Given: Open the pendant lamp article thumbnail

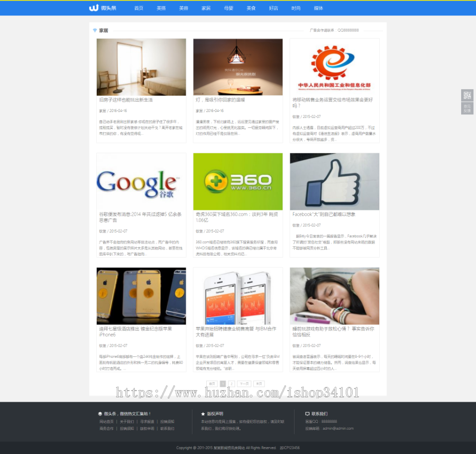Looking at the screenshot, I should point(237,67).
